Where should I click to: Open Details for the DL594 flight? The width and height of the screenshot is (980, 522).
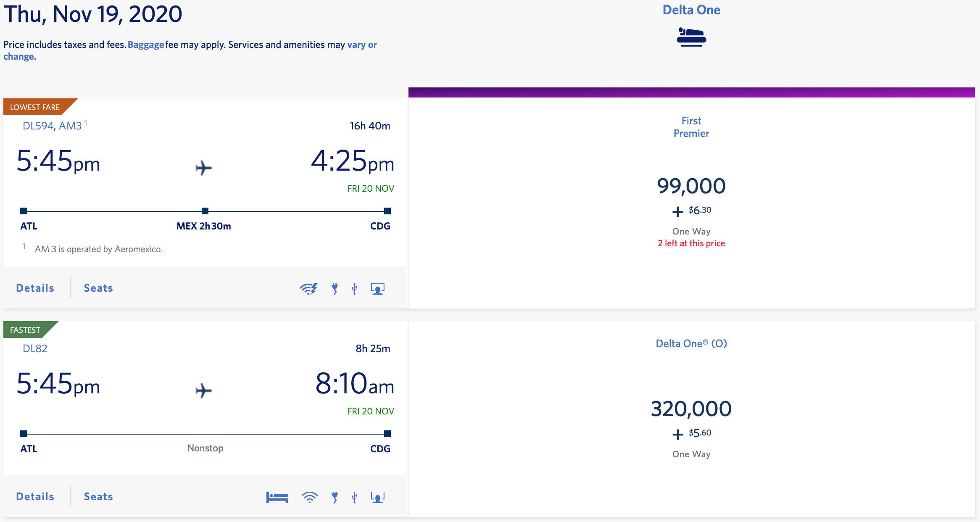click(35, 288)
